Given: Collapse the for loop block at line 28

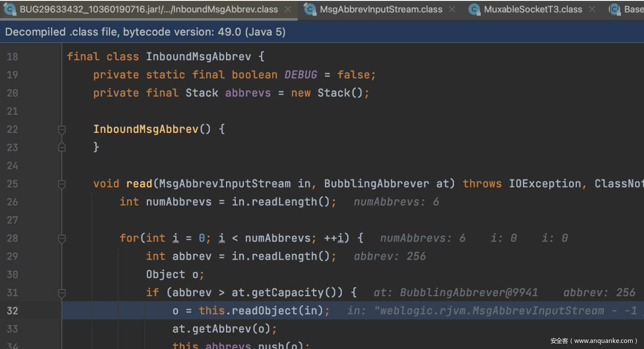Looking at the screenshot, I should pyautogui.click(x=62, y=239).
